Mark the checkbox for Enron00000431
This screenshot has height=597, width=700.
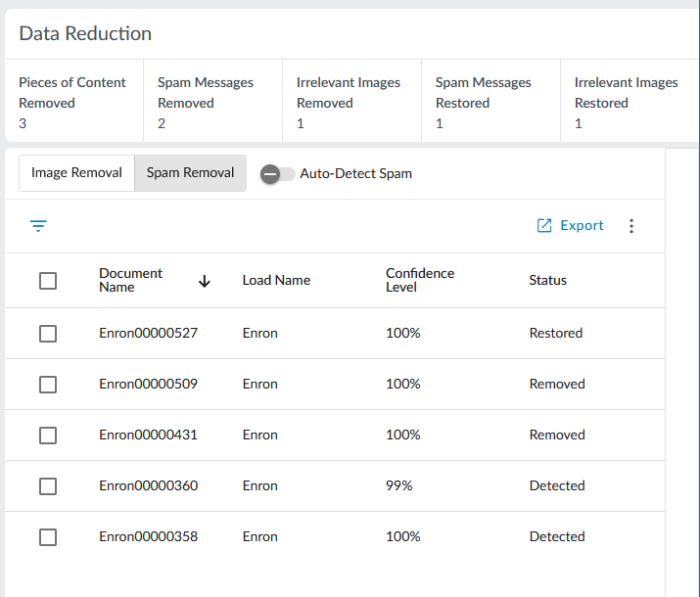coord(48,436)
